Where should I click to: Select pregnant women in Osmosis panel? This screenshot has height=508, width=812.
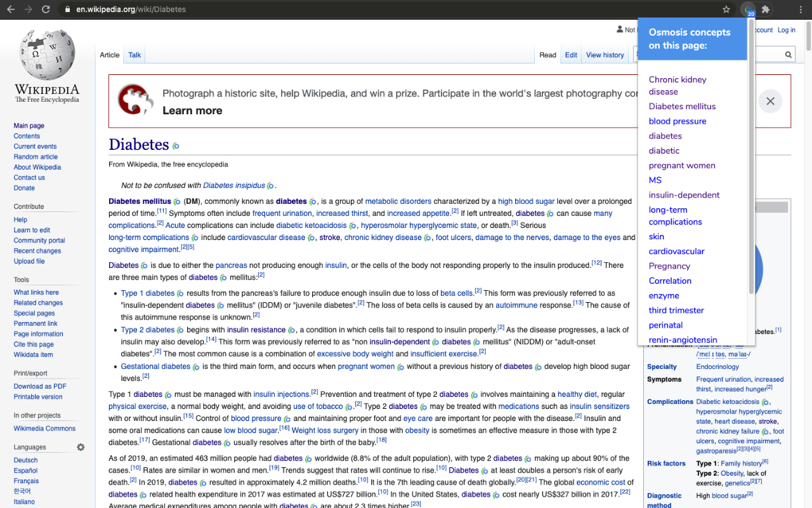[681, 166]
